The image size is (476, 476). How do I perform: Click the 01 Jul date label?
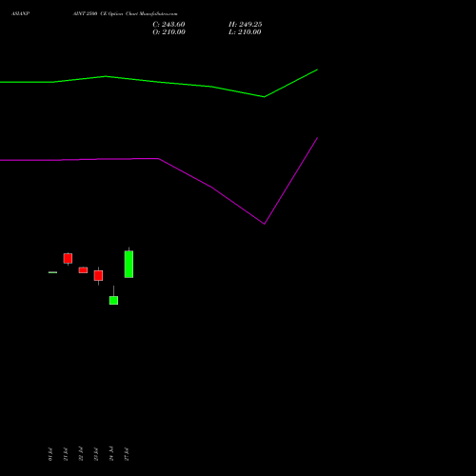click(50, 454)
